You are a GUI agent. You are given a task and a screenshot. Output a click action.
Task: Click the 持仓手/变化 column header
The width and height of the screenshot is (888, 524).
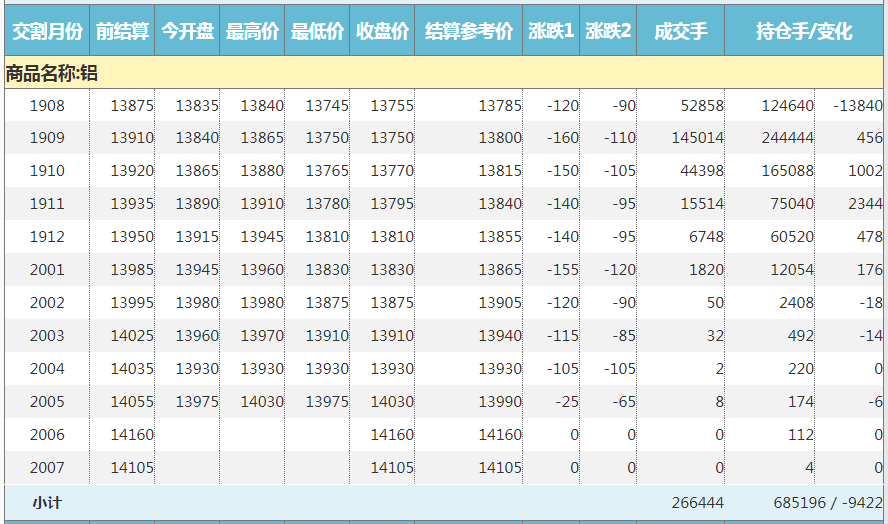[804, 32]
